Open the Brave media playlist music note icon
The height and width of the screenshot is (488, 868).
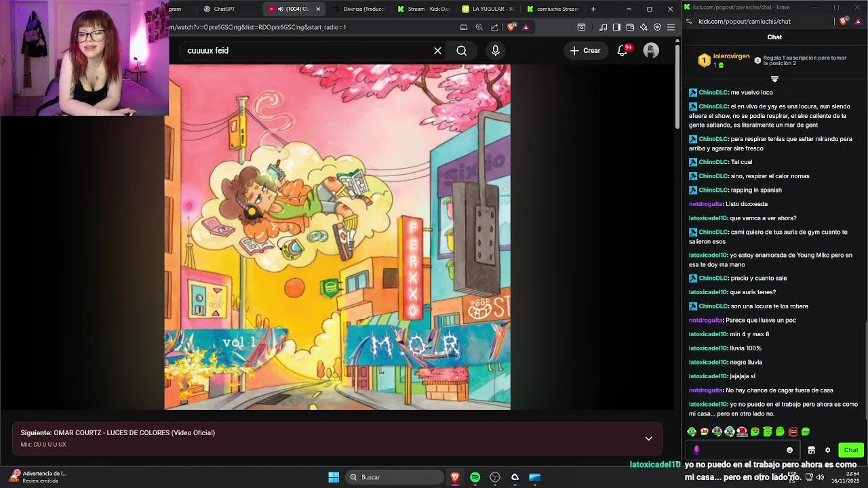tap(604, 27)
